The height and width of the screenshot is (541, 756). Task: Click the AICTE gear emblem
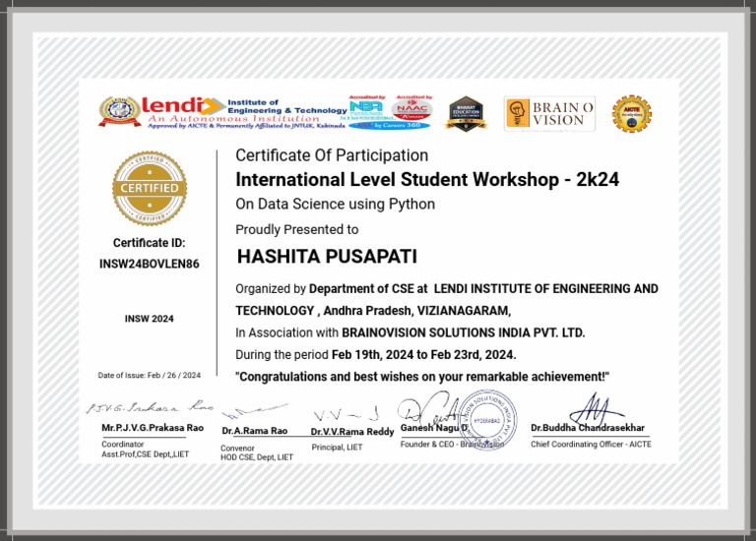632,114
